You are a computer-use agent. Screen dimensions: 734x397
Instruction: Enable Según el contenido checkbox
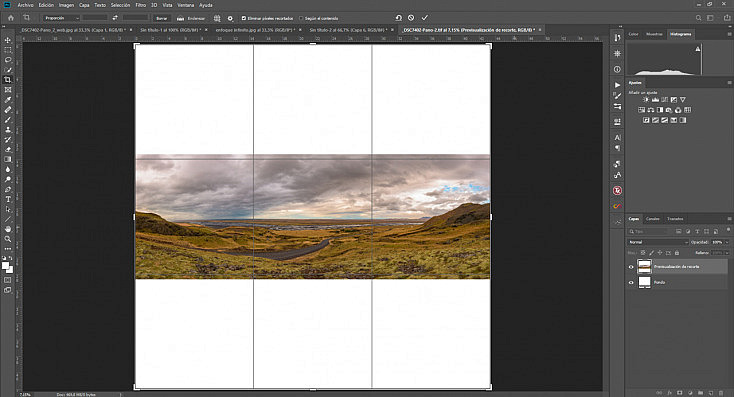point(301,18)
